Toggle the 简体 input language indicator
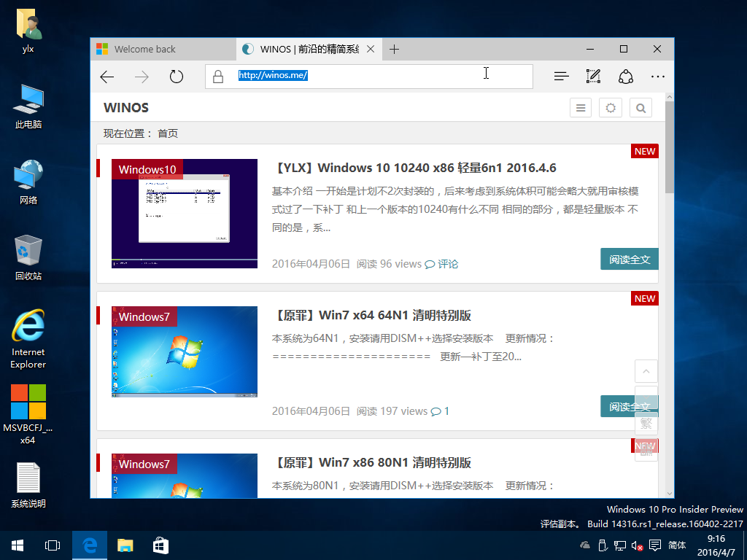 coord(677,545)
